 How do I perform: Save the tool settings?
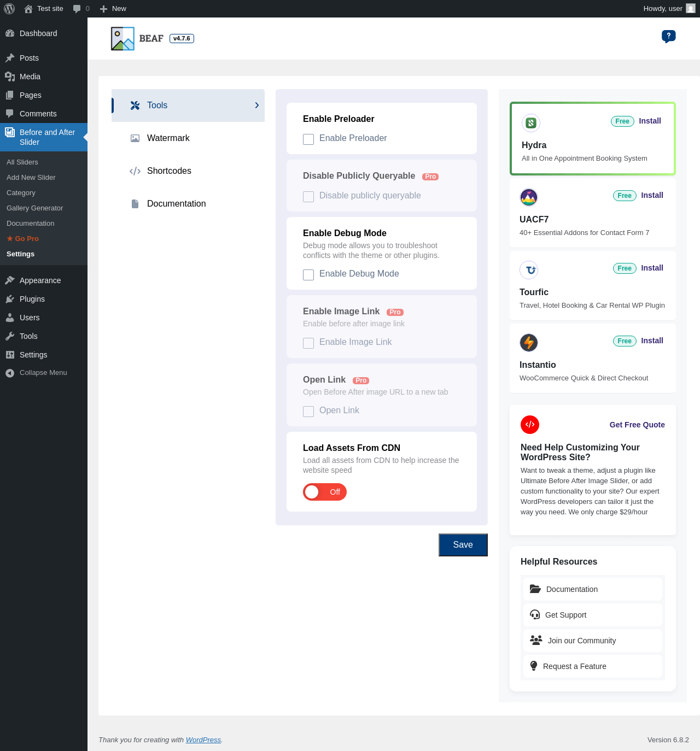point(463,545)
